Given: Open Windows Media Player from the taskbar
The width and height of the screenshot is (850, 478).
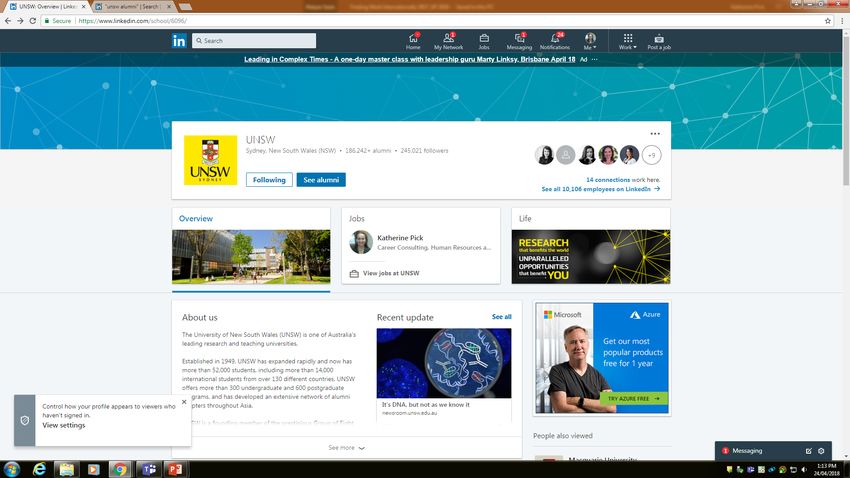Looking at the screenshot, I should pyautogui.click(x=93, y=469).
